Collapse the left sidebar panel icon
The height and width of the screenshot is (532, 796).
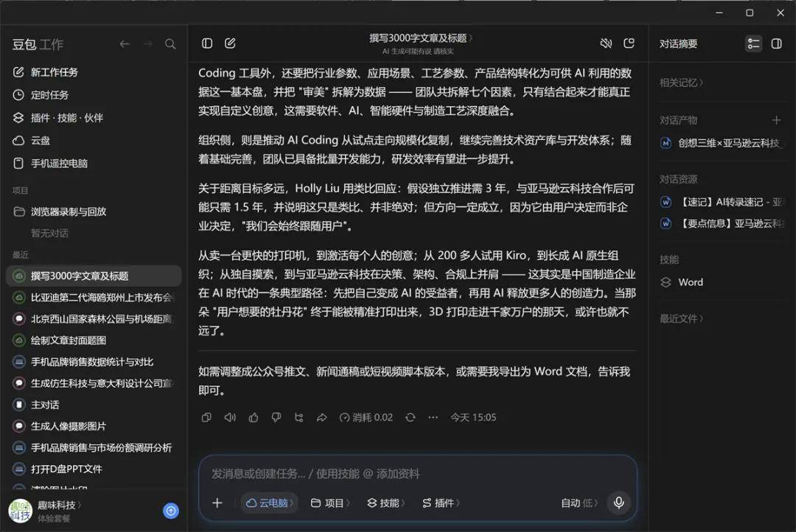206,43
